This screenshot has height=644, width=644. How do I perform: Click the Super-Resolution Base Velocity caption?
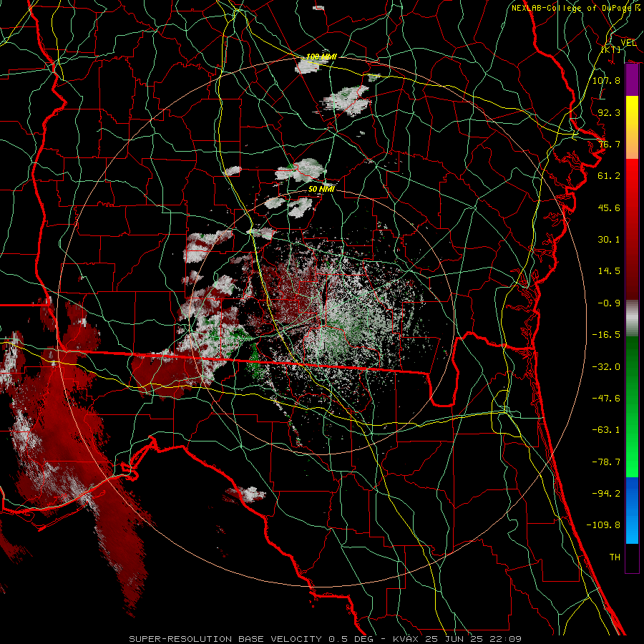325,639
